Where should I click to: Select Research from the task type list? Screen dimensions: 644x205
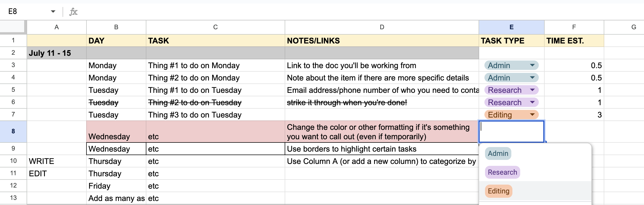pos(502,172)
